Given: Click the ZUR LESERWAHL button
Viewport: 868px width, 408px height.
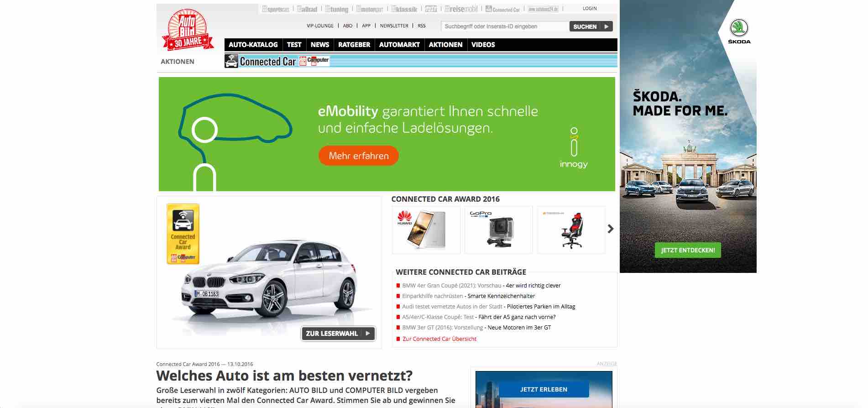Looking at the screenshot, I should coord(338,334).
